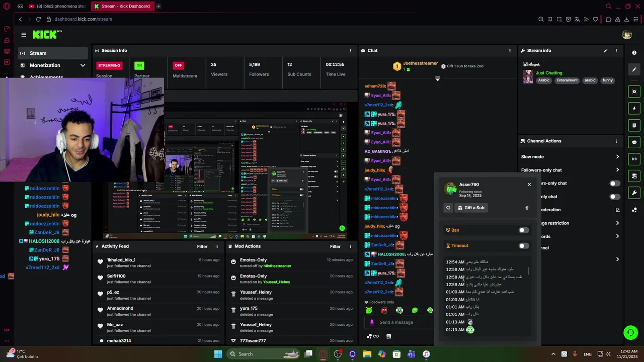Click the purple microphone icon in chat input
This screenshot has height=362, width=644.
(x=372, y=322)
